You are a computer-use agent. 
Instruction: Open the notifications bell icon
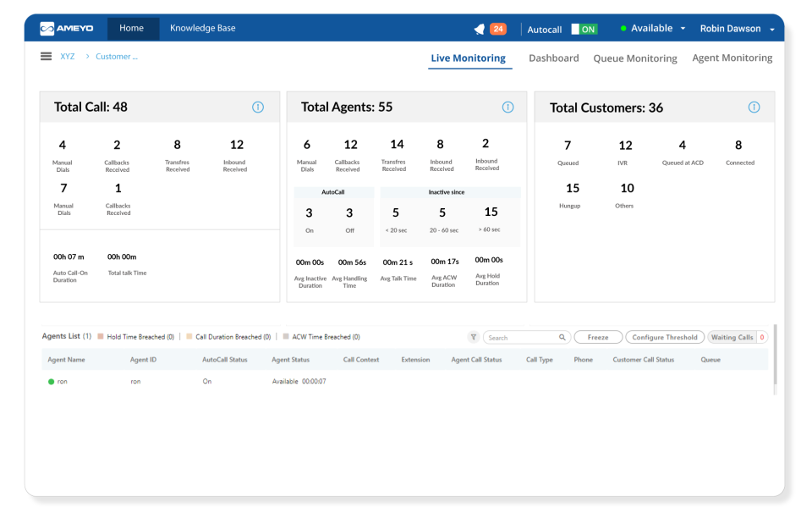pyautogui.click(x=480, y=29)
